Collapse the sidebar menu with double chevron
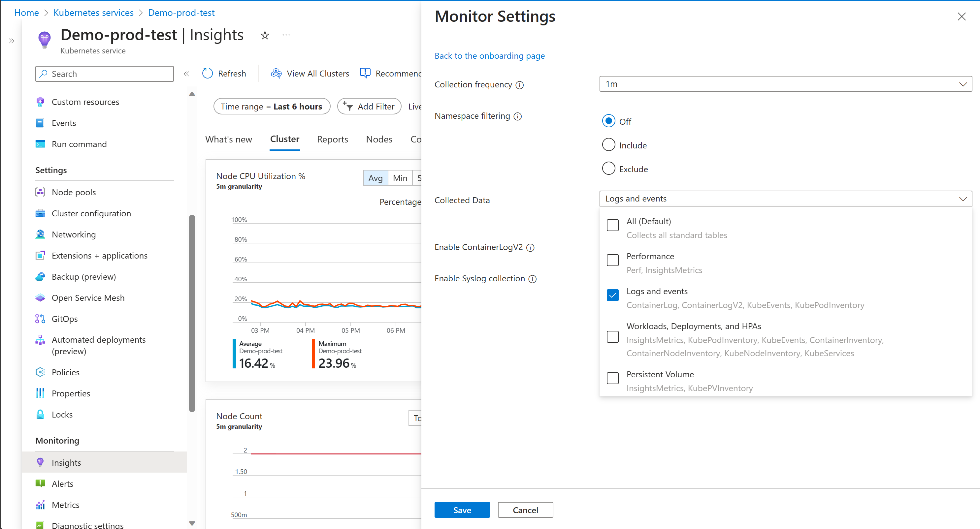 pyautogui.click(x=186, y=74)
